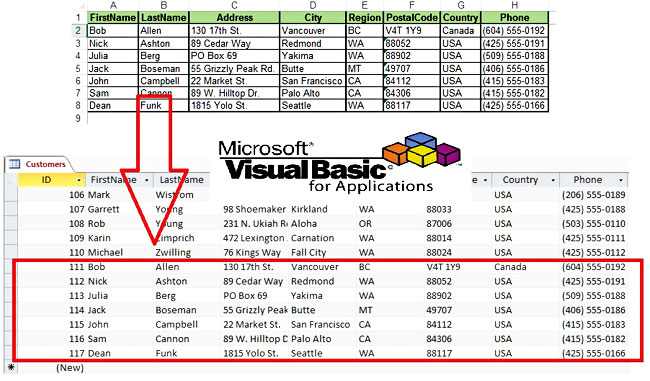Select Excel column C header
The width and height of the screenshot is (650, 381).
234,5
